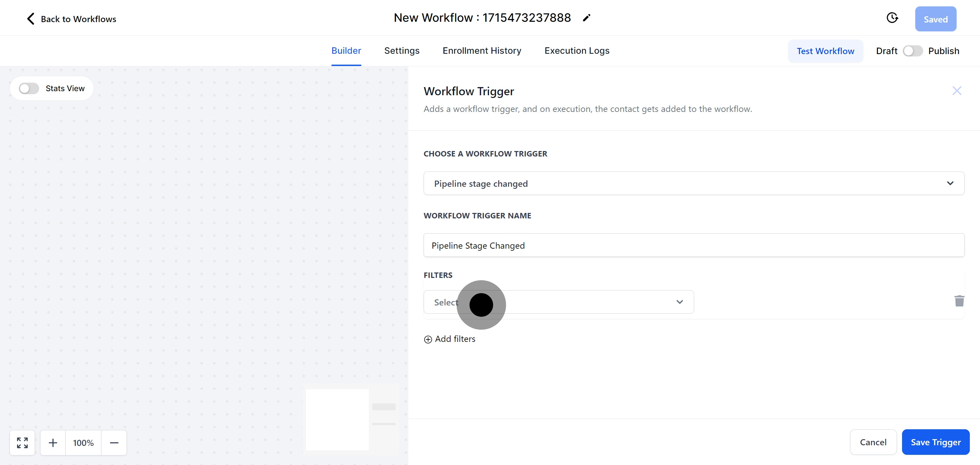The width and height of the screenshot is (980, 465).
Task: Open Enrollment History tab
Action: click(481, 51)
